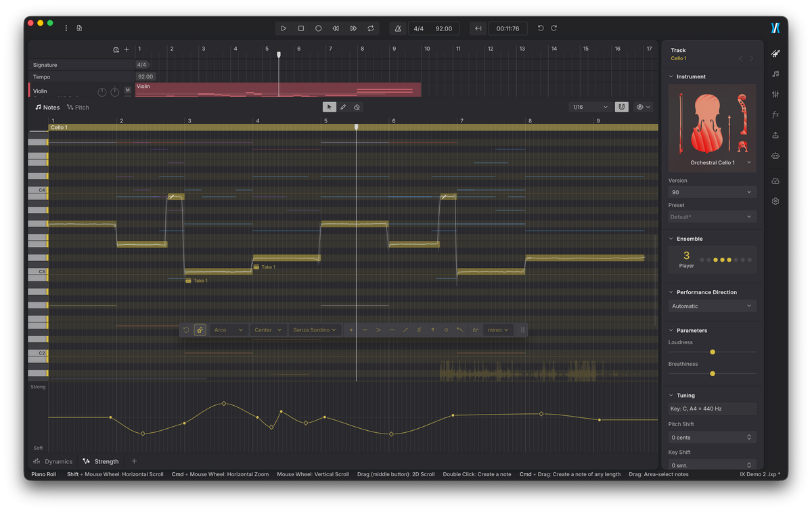812x512 pixels.
Task: Select the pencil draw tool
Action: click(343, 107)
